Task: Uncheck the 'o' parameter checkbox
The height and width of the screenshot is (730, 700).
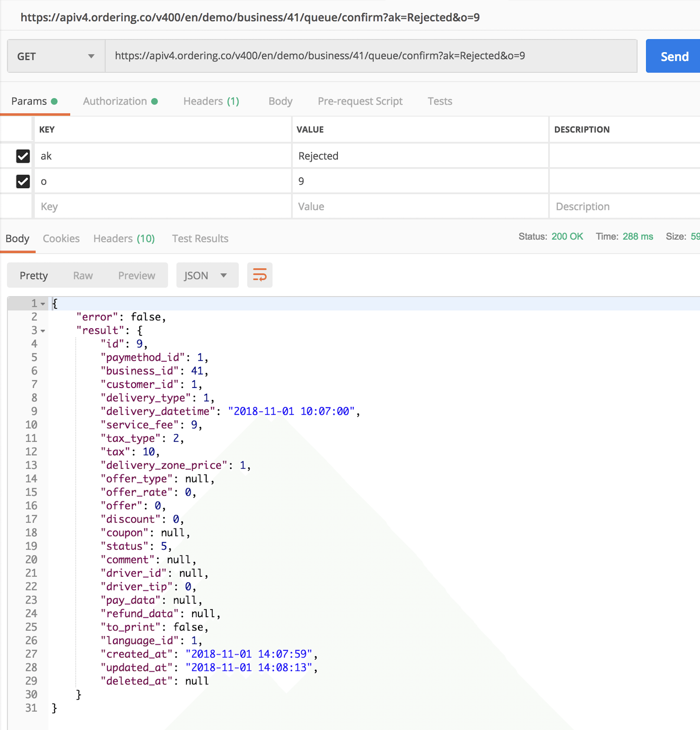Action: (x=23, y=181)
